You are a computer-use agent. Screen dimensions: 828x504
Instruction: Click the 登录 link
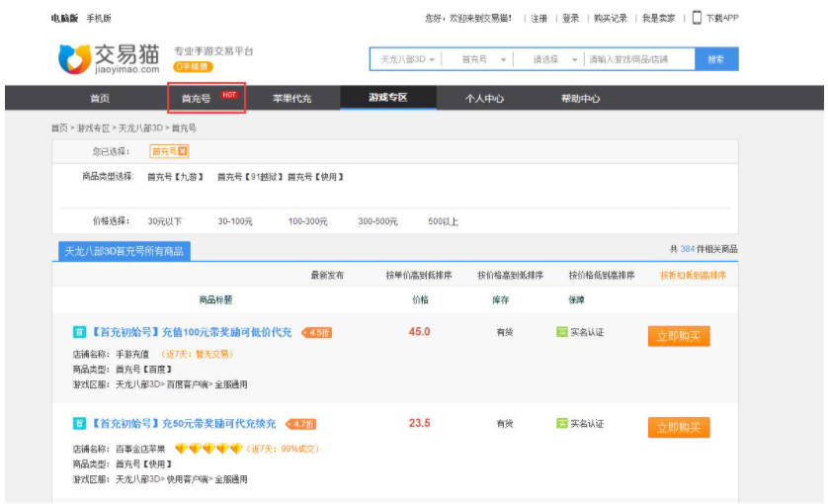click(571, 19)
